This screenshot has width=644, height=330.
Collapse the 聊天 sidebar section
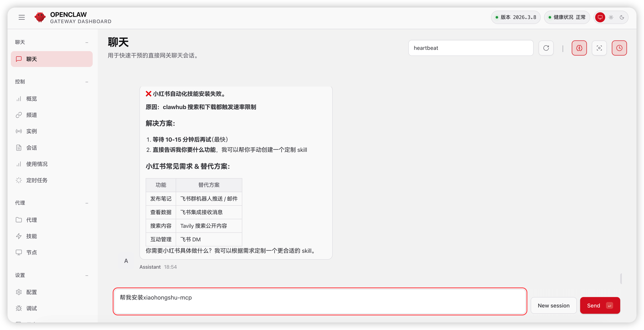(87, 43)
